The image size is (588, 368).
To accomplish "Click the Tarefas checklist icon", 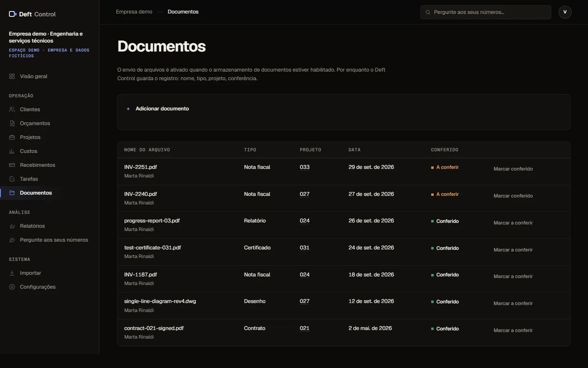I will [x=12, y=179].
